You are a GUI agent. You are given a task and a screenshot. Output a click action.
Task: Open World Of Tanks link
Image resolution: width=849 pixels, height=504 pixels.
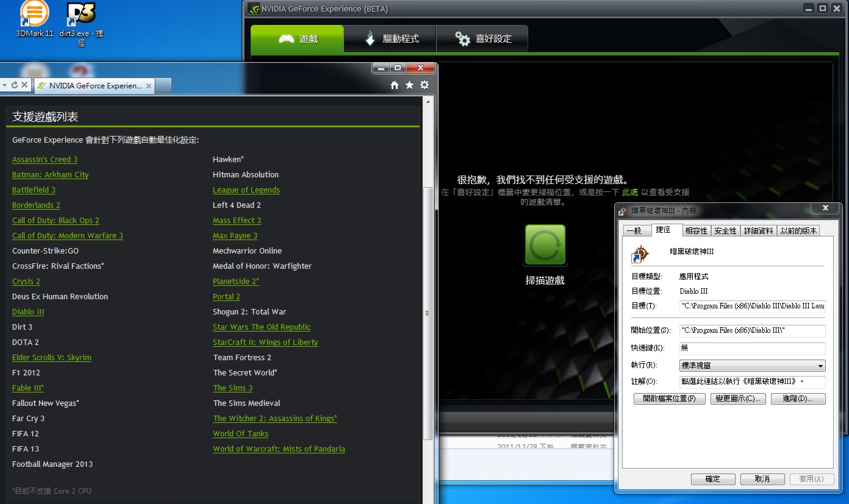click(240, 434)
